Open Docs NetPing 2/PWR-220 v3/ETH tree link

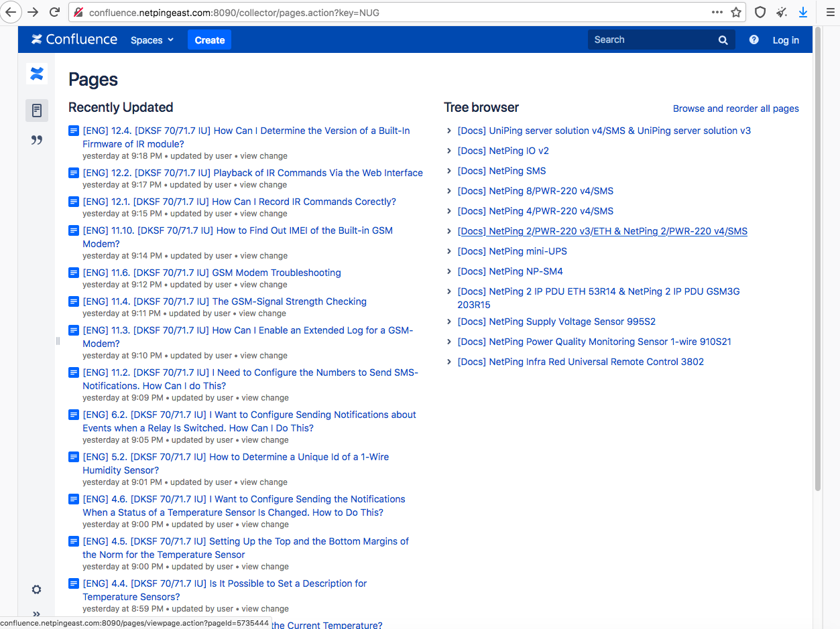click(x=602, y=231)
